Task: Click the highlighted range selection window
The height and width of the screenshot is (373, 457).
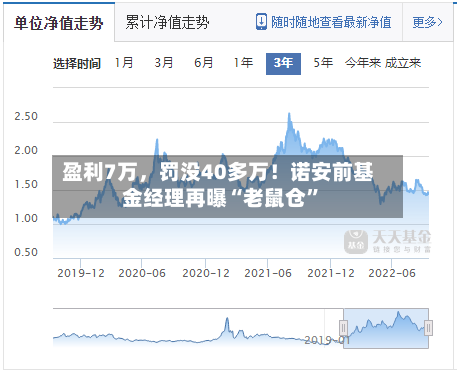Action: tap(386, 328)
